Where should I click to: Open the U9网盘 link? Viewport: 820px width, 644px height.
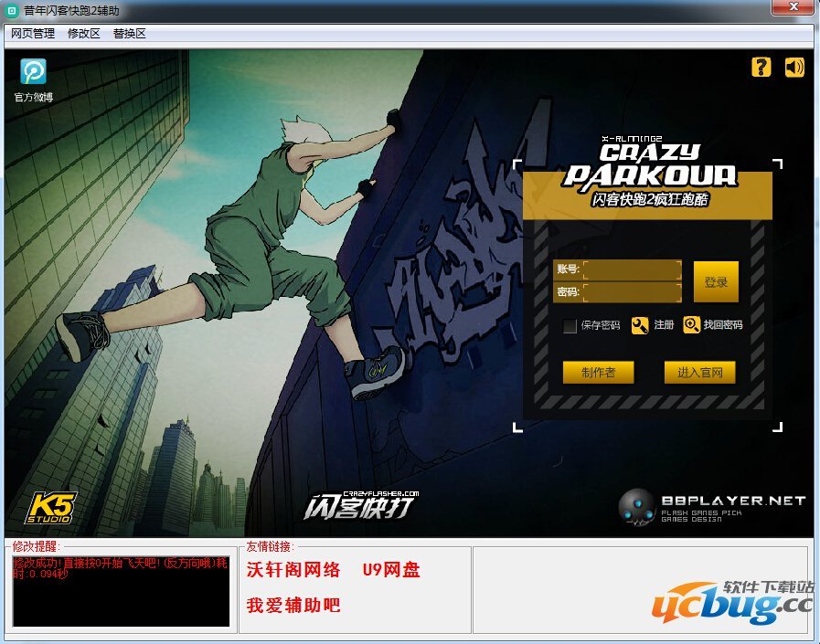point(391,570)
